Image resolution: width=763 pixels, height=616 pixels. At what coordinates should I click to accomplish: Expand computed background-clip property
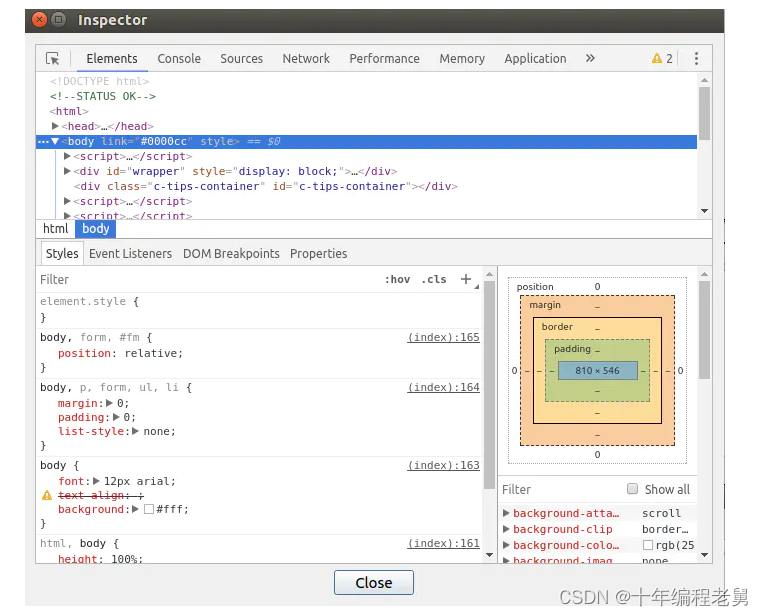click(x=506, y=529)
